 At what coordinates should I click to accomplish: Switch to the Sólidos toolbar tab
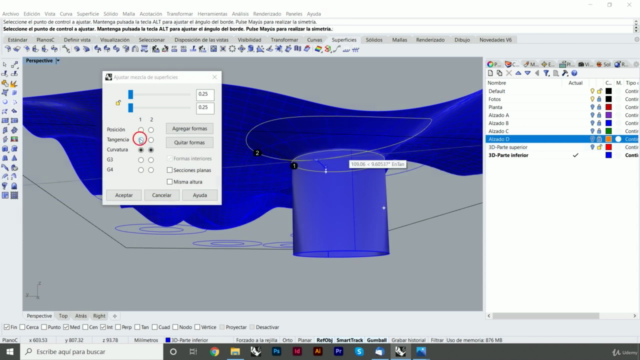(374, 40)
